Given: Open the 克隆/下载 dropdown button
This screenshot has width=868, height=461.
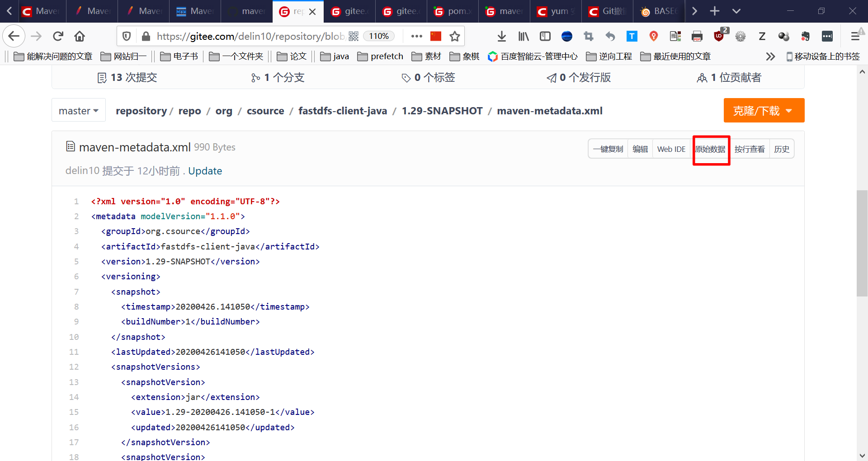Looking at the screenshot, I should point(764,110).
